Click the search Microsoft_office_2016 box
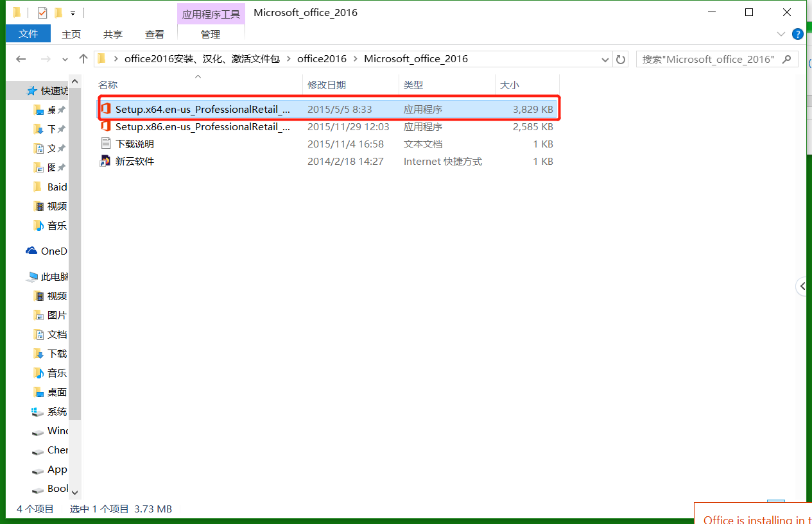 pyautogui.click(x=717, y=59)
